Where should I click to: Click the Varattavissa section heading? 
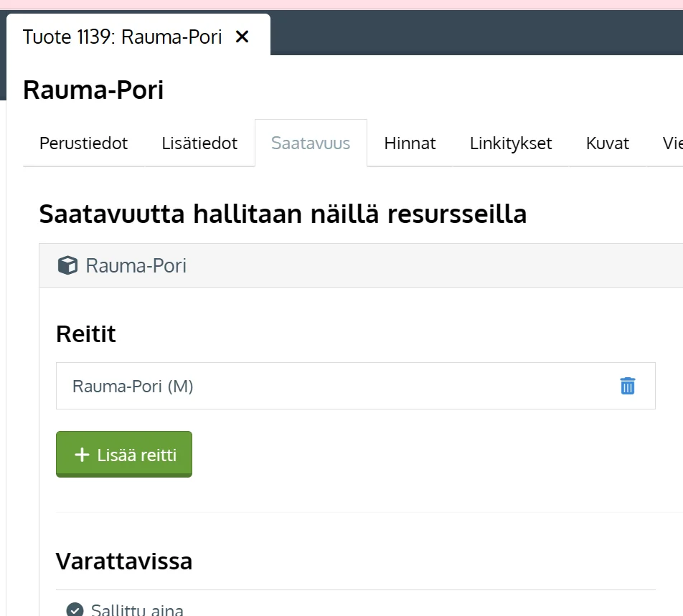[124, 561]
